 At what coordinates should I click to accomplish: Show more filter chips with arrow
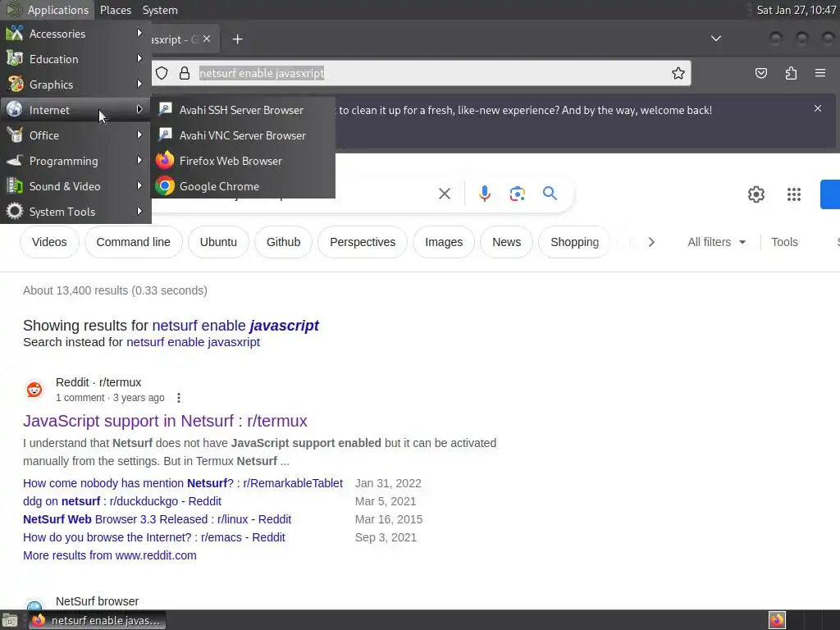[651, 242]
